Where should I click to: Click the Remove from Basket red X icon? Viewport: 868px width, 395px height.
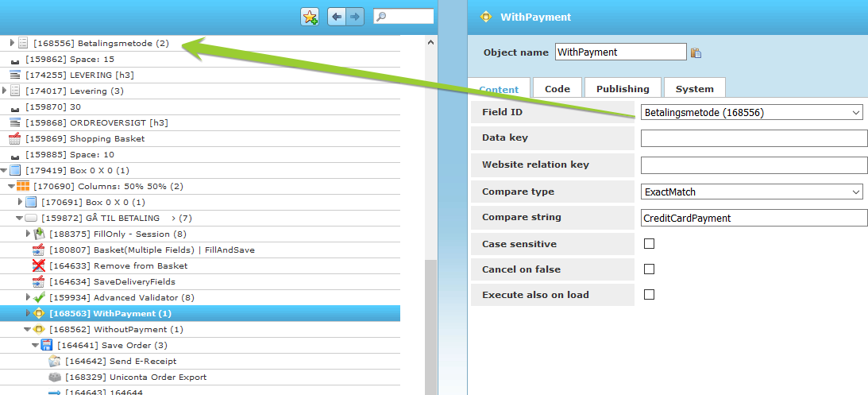click(x=39, y=266)
